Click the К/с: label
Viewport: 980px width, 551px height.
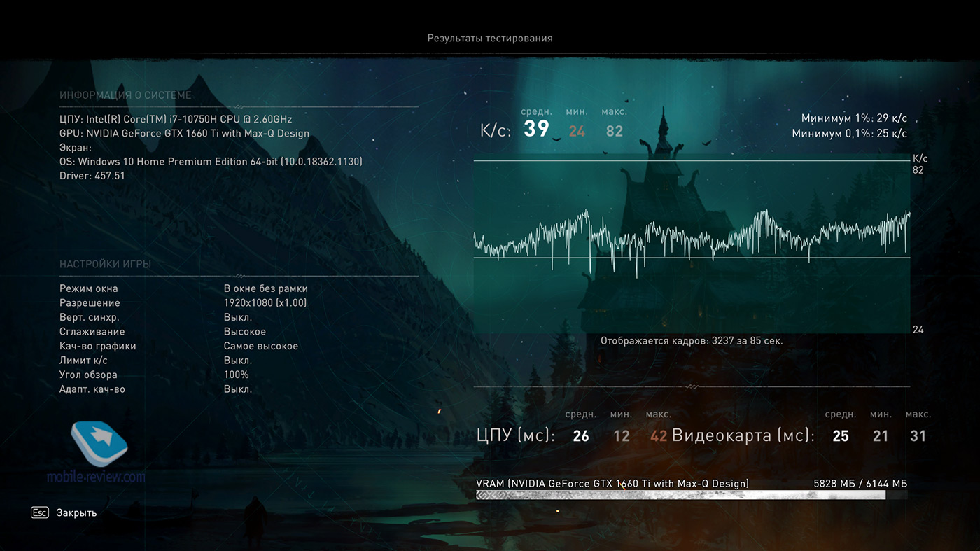click(x=496, y=130)
